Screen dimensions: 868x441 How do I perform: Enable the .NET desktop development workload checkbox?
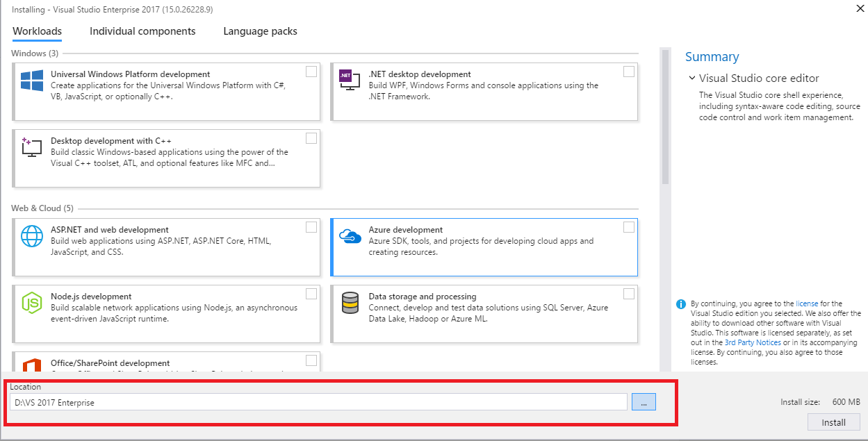pyautogui.click(x=629, y=72)
